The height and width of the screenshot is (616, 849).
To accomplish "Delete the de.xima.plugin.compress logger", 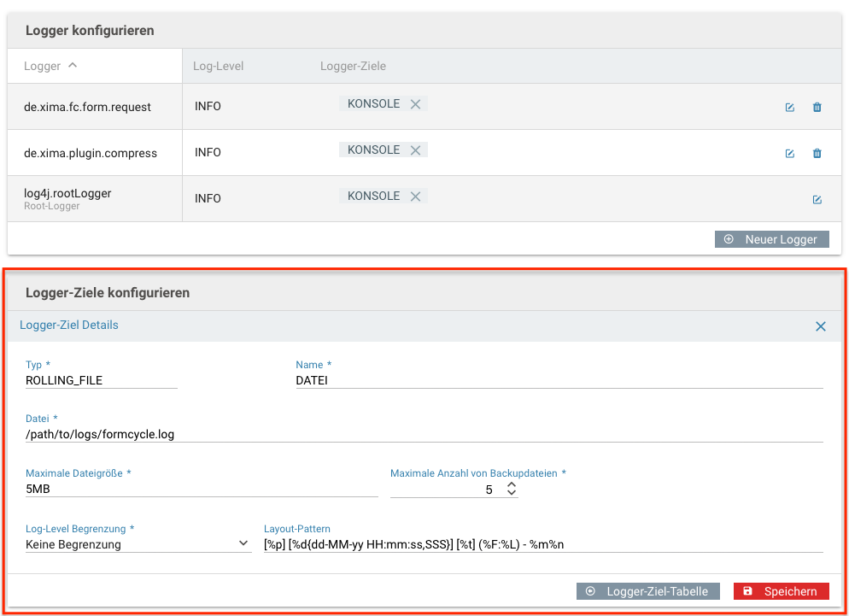I will [x=817, y=153].
